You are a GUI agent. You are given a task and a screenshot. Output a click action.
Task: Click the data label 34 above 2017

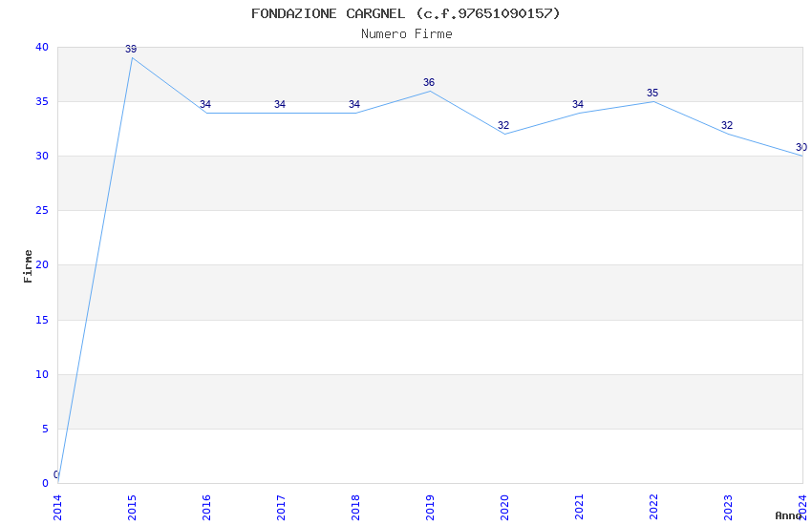pyautogui.click(x=280, y=104)
